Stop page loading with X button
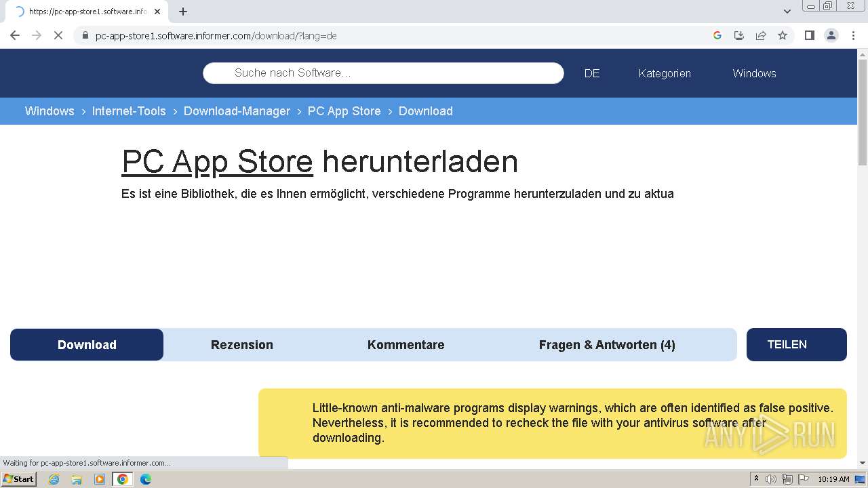This screenshot has height=488, width=868. (58, 35)
